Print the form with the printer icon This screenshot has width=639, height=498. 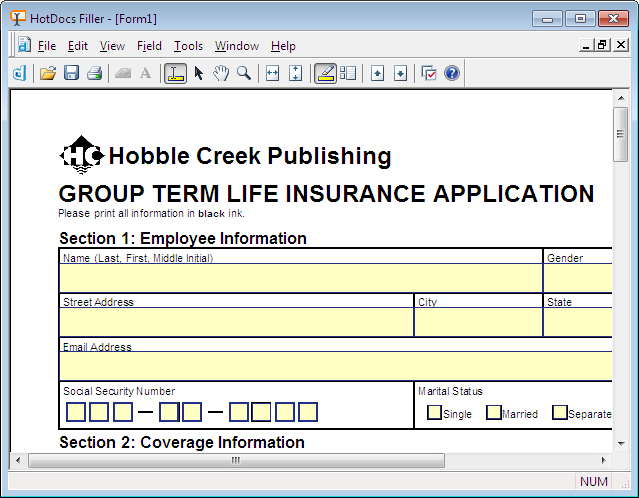[95, 74]
